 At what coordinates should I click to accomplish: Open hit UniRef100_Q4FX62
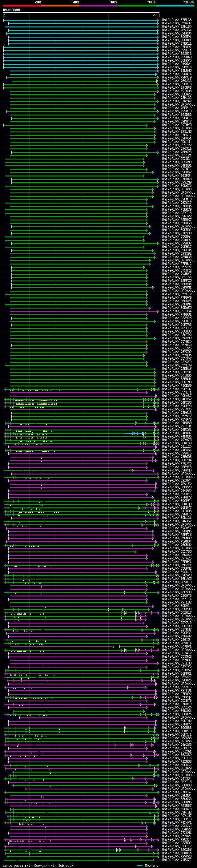176,399
